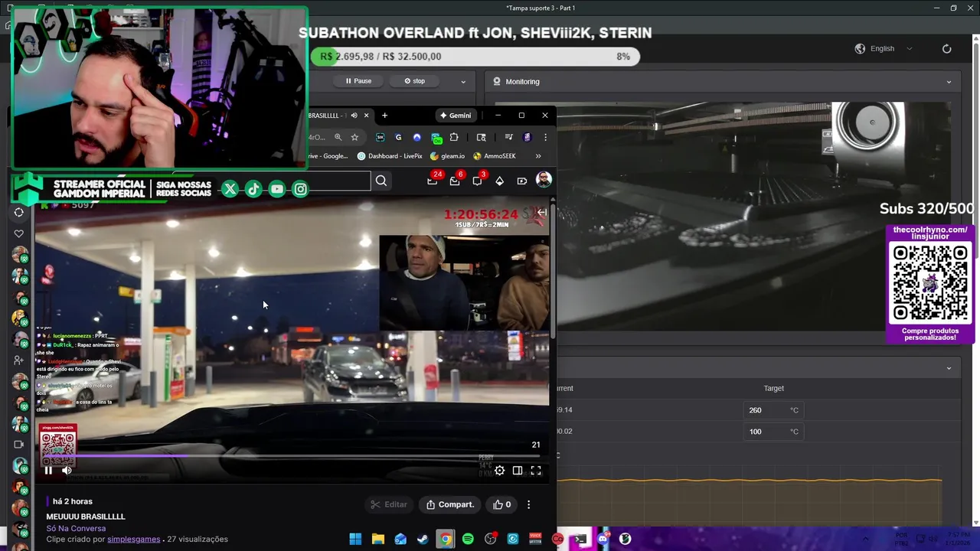Open Windows Start button in taskbar

(x=355, y=539)
